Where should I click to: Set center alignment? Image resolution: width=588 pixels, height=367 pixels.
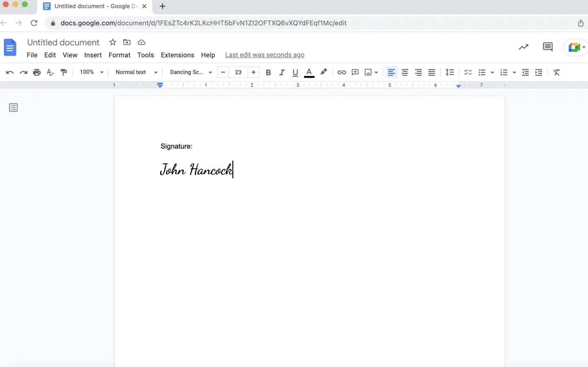pyautogui.click(x=405, y=72)
